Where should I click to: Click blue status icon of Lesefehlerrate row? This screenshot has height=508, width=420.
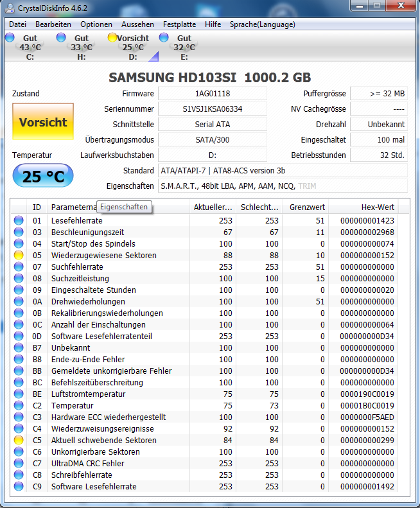tap(19, 220)
